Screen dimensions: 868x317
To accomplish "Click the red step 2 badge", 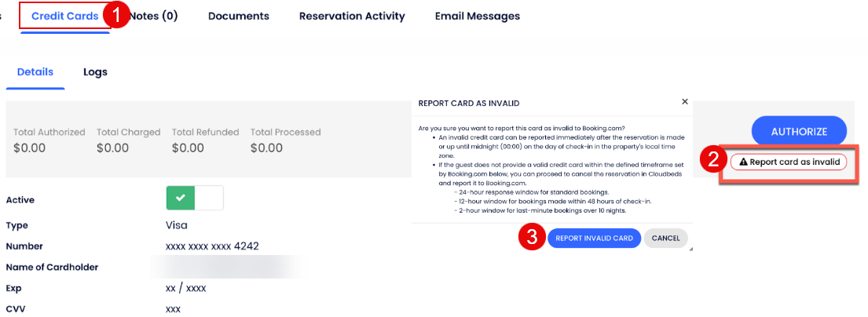I will (712, 161).
